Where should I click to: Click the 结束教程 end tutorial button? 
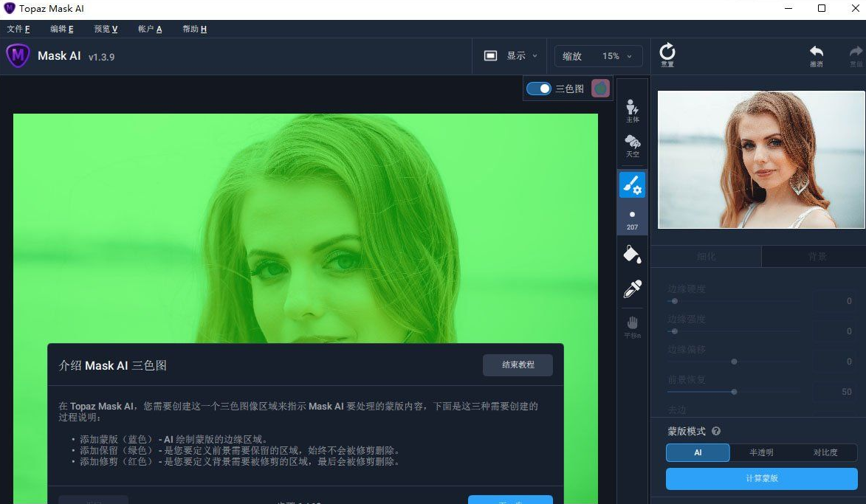[x=518, y=365]
